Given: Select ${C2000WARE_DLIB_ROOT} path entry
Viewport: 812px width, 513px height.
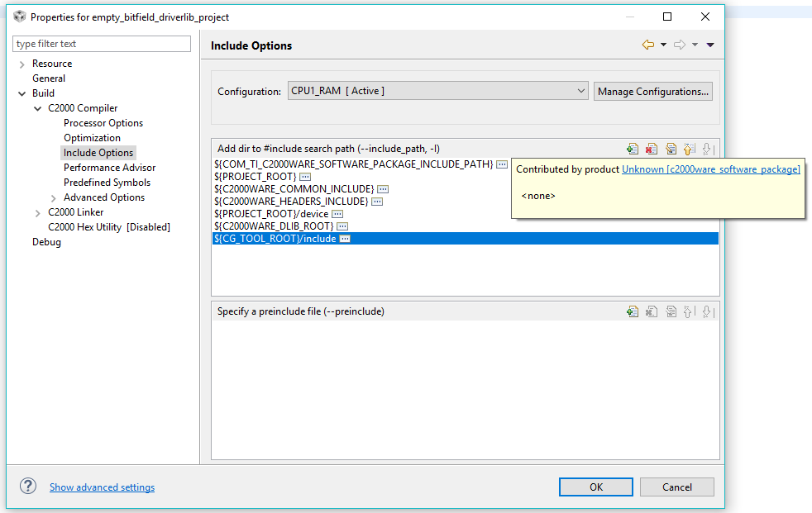Looking at the screenshot, I should [274, 226].
